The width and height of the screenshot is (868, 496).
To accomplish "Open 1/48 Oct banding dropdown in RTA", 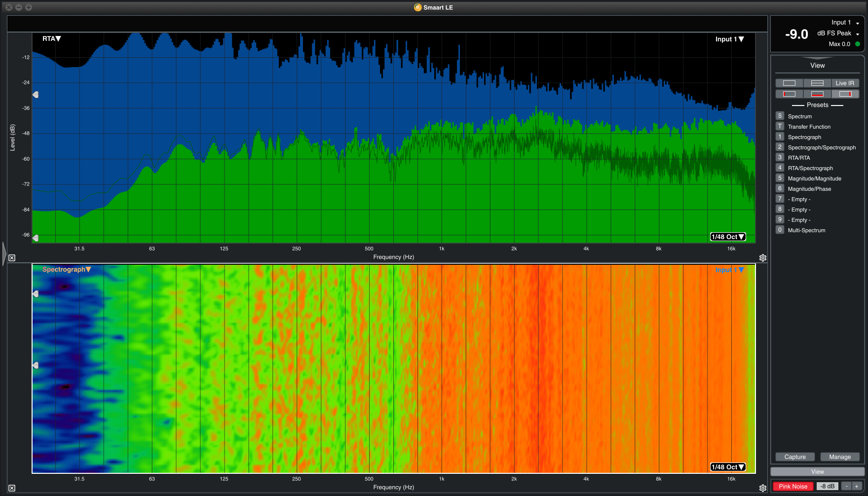I will click(x=728, y=237).
